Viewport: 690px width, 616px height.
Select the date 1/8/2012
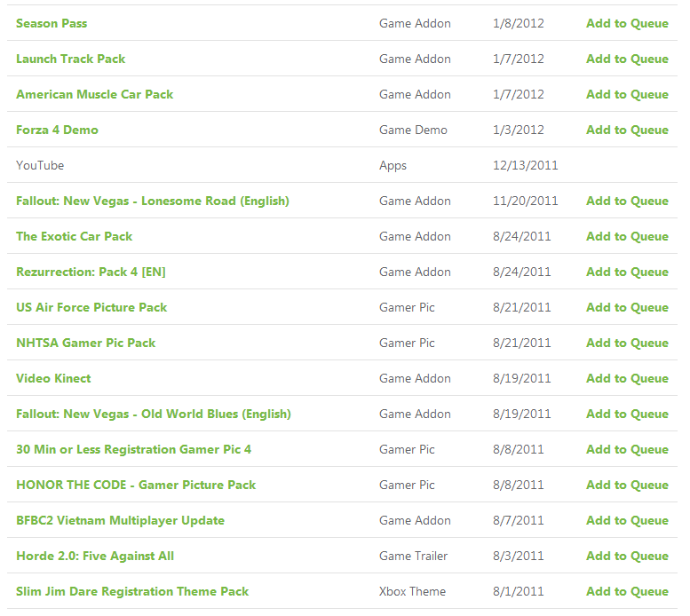(x=519, y=23)
